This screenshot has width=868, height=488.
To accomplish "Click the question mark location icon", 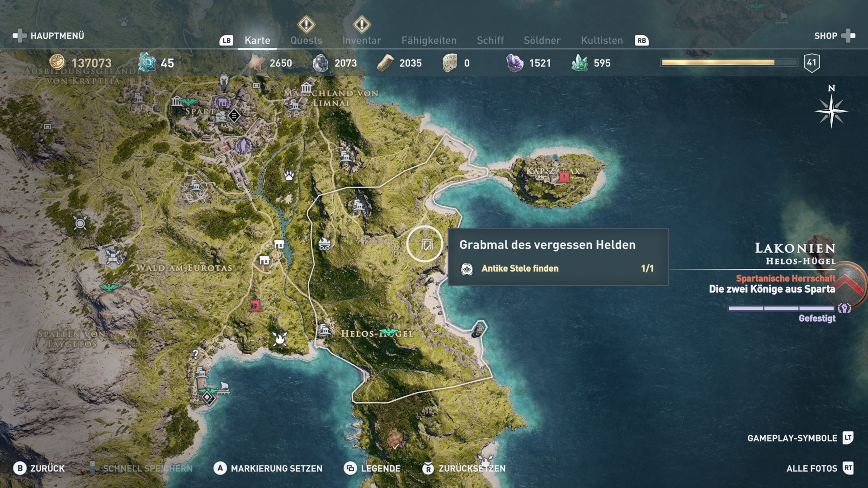I will point(195,354).
